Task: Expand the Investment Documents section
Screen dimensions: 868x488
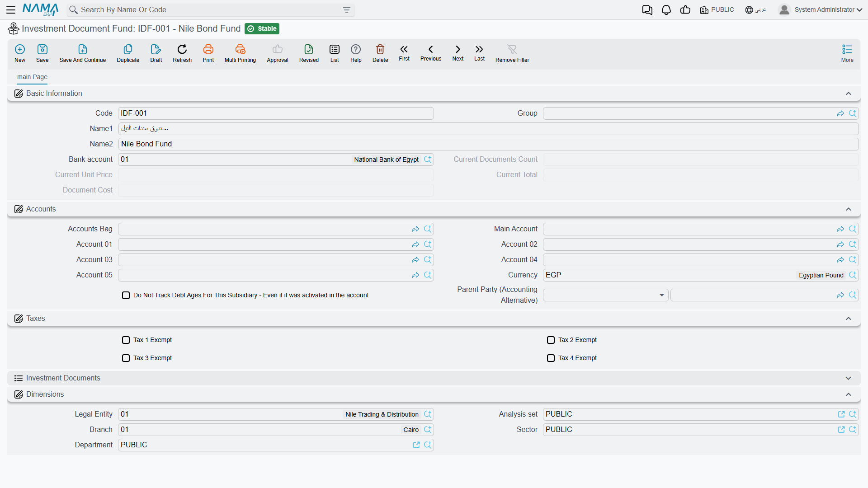Action: click(x=849, y=378)
